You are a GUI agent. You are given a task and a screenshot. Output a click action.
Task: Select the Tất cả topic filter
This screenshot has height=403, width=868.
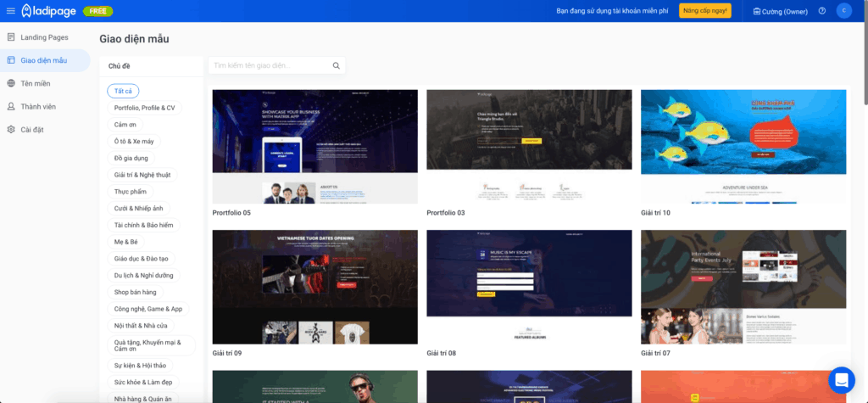coord(123,91)
